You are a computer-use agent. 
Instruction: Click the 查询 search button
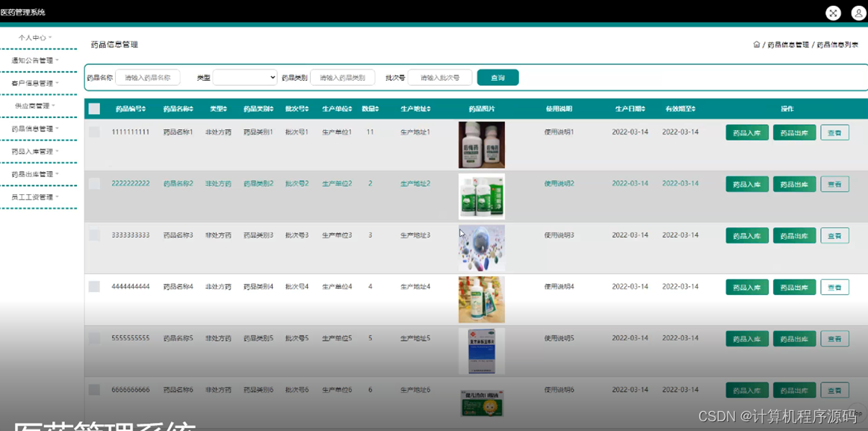pos(497,77)
